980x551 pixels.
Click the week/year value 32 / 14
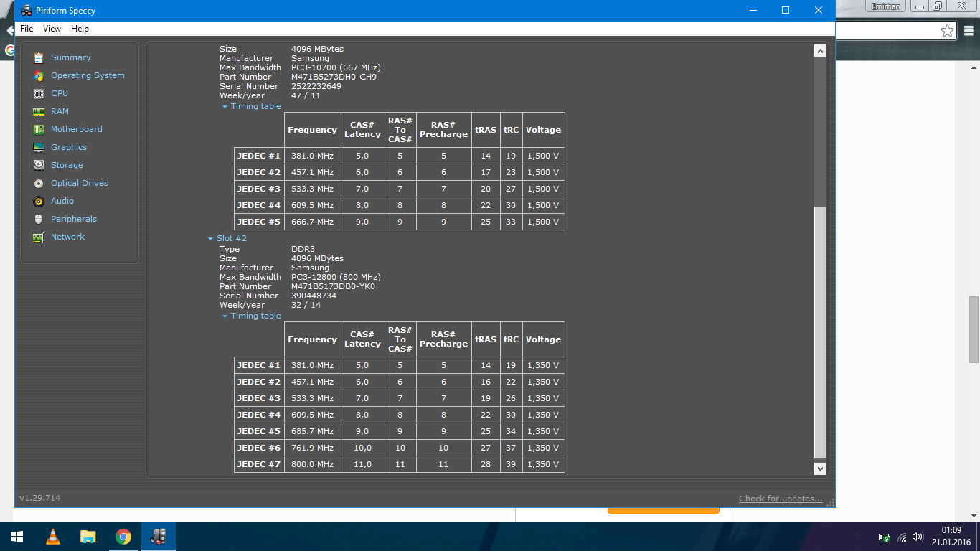306,305
